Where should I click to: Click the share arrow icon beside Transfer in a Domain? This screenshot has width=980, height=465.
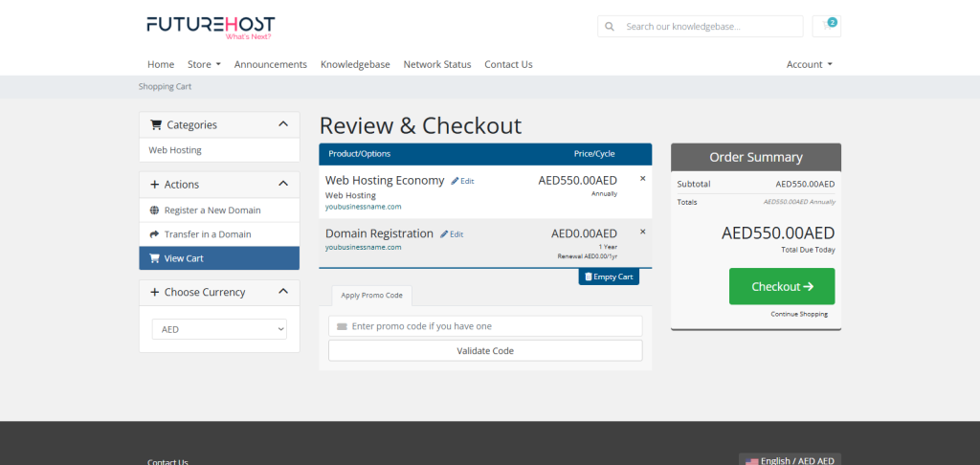pos(154,234)
